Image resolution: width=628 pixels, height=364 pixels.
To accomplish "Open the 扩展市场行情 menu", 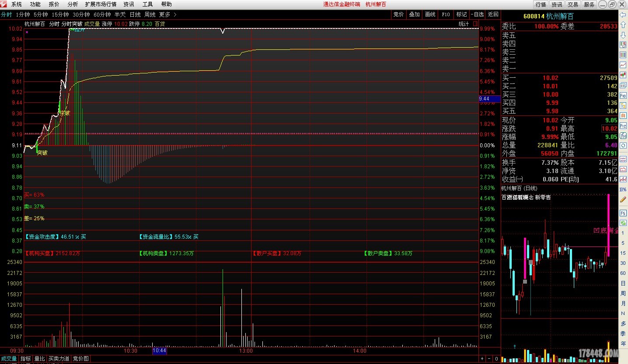I will click(101, 4).
